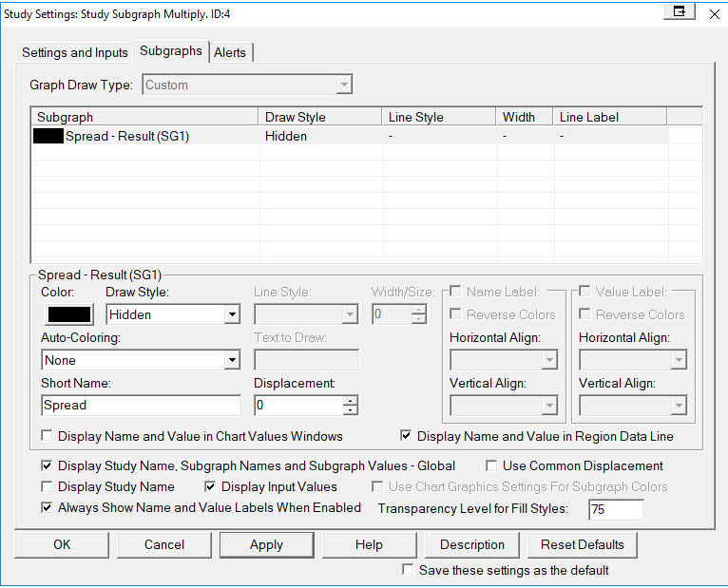Viewport: 728px width, 588px height.
Task: Click the Hidden cell in Draw Style column
Action: (x=285, y=136)
